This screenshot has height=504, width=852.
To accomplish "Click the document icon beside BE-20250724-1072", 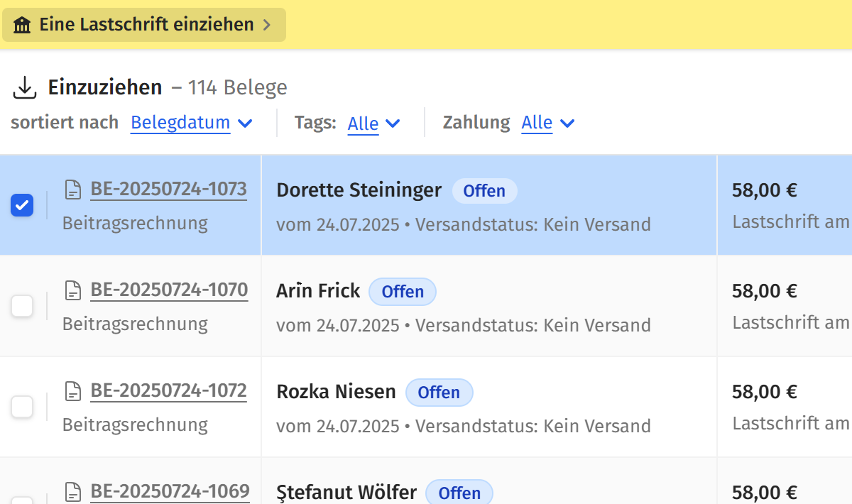I will tap(72, 390).
